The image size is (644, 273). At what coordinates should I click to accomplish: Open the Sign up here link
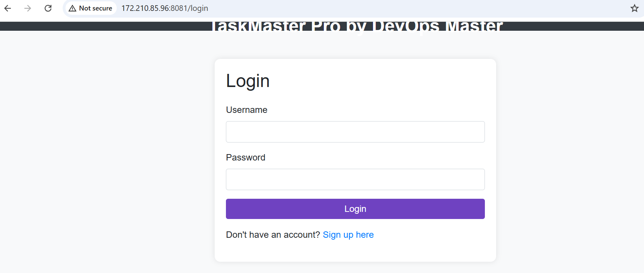(348, 234)
